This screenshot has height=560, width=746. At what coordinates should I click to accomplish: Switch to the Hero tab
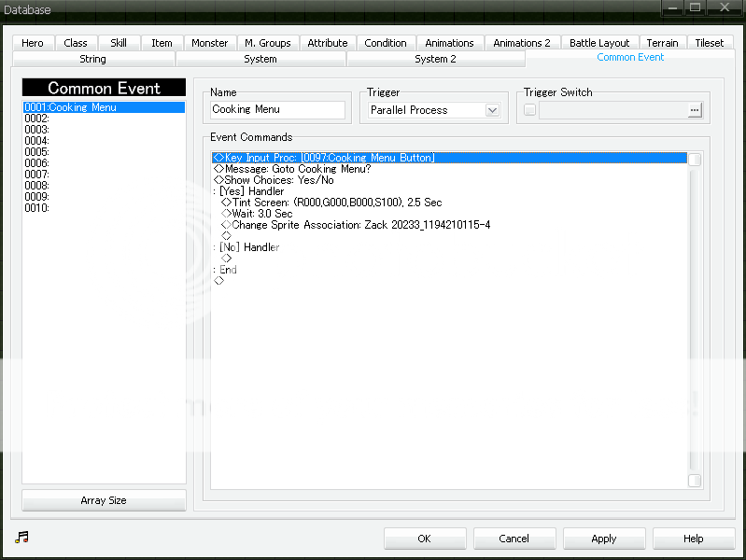coord(33,43)
